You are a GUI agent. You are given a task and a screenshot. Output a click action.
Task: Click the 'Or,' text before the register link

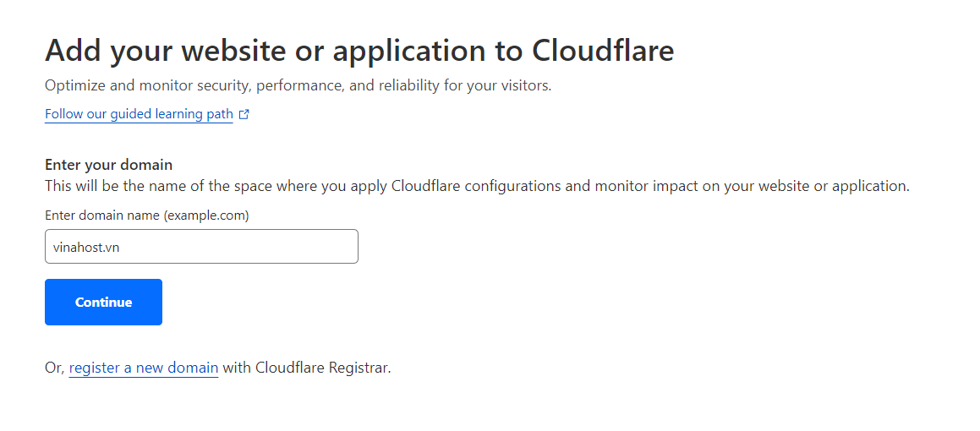(x=55, y=368)
